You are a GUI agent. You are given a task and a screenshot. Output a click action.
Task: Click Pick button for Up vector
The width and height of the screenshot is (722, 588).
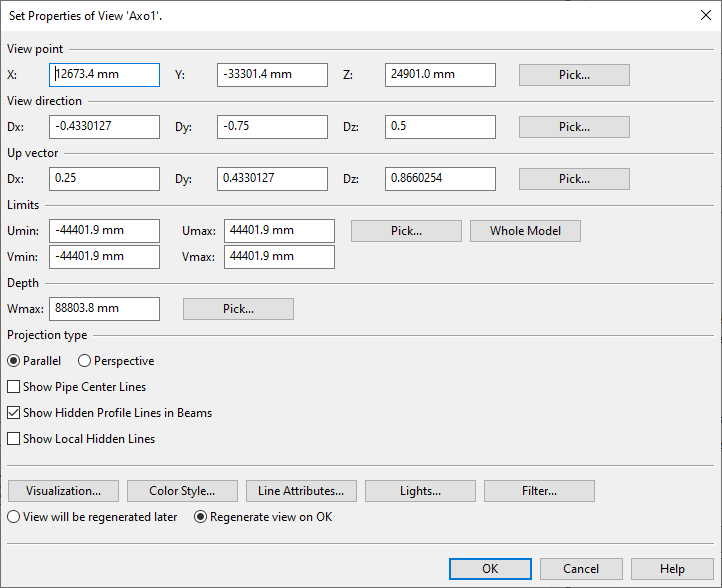point(574,179)
